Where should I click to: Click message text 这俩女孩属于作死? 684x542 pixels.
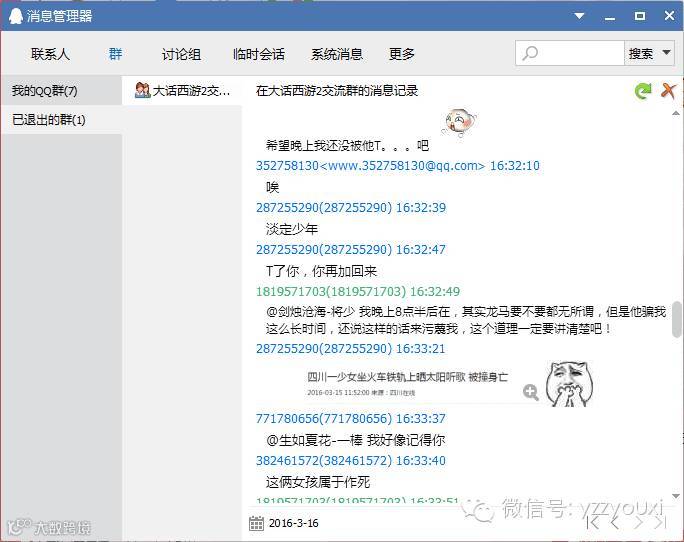click(318, 482)
